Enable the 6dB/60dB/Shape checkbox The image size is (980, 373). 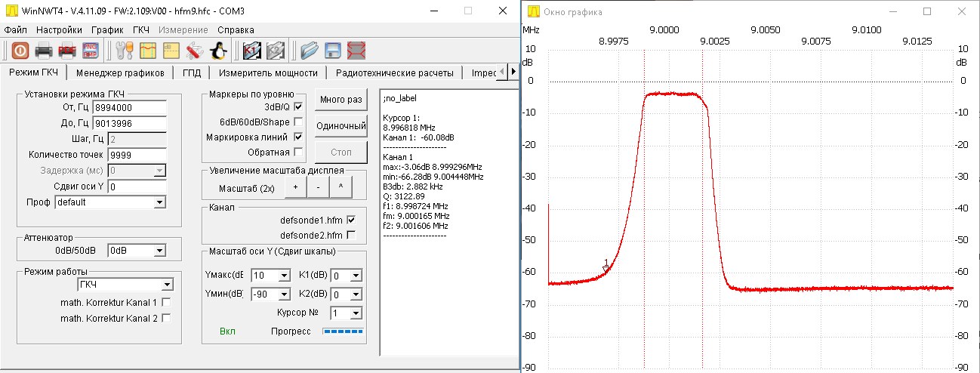[297, 122]
